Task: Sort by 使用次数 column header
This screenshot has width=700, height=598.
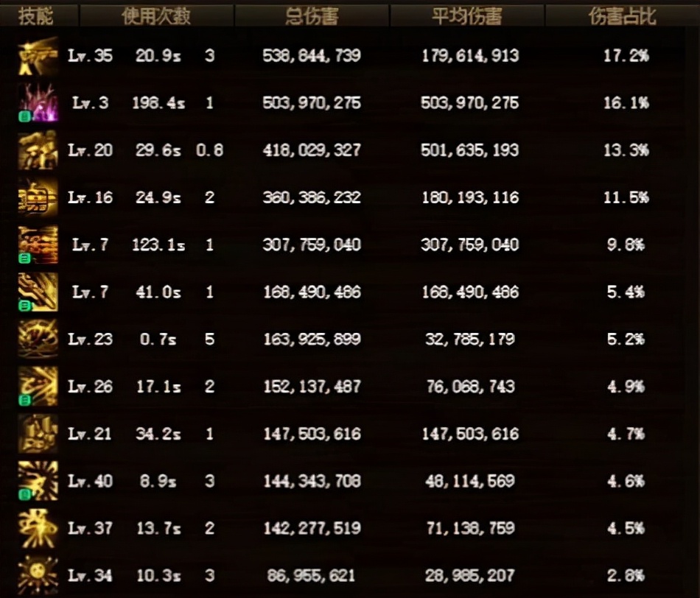Action: (156, 16)
